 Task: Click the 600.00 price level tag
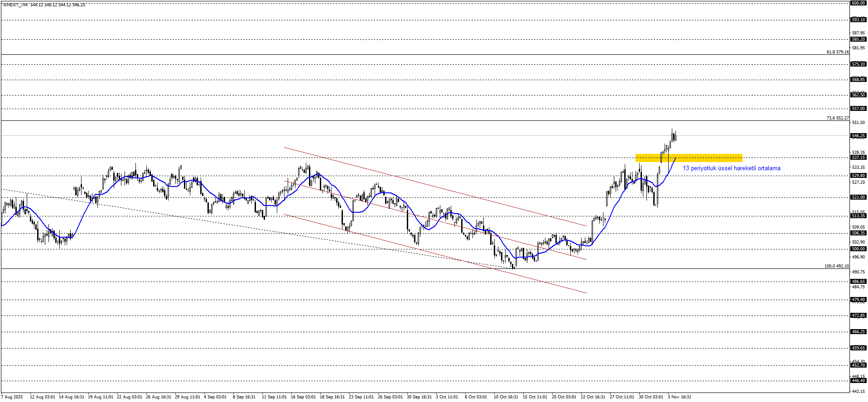tap(858, 3)
